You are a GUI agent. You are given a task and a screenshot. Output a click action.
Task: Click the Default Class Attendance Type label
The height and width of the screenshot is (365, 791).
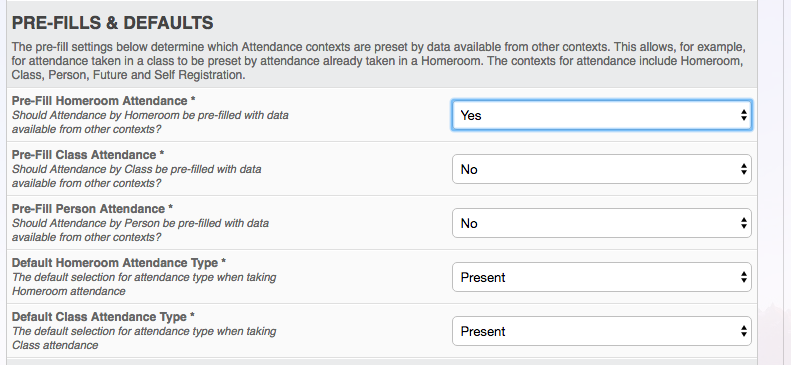click(x=99, y=317)
